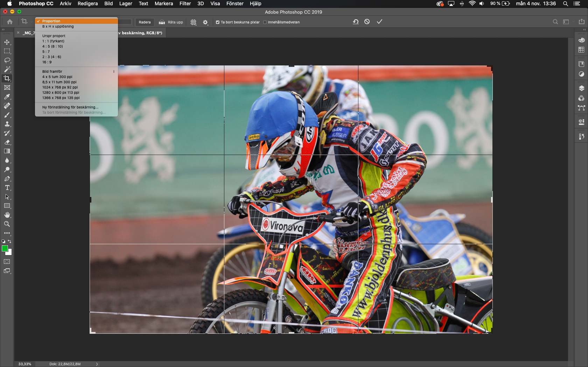
Task: Open crop settings gear menu
Action: [205, 22]
